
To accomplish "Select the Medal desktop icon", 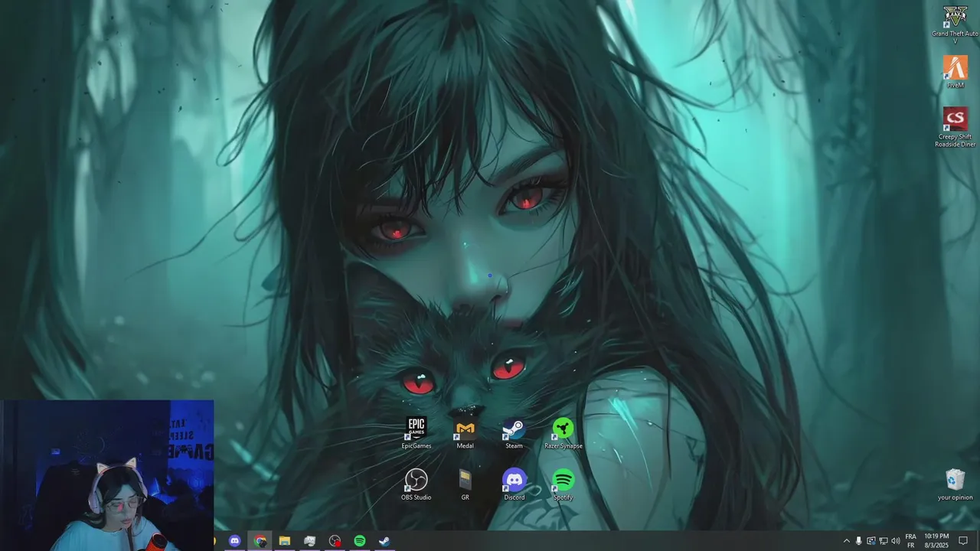I will click(465, 433).
